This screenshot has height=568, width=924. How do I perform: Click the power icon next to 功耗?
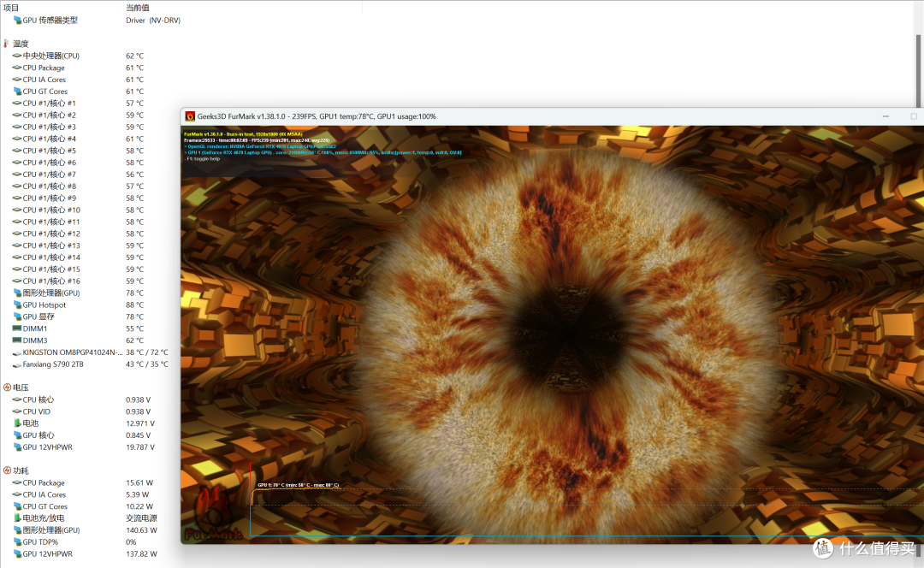click(7, 470)
